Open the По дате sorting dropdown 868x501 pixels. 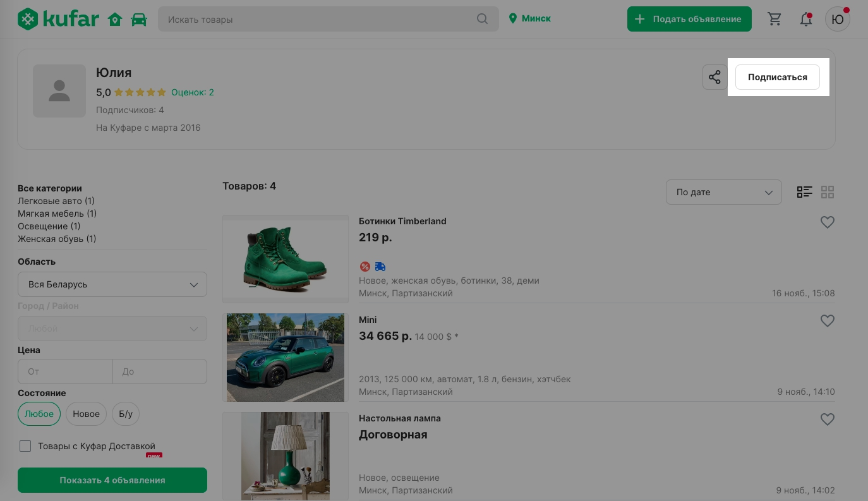tap(724, 192)
